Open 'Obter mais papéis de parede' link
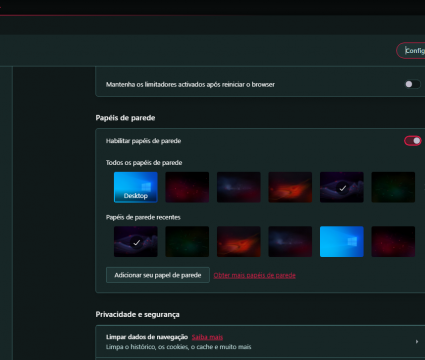 [x=254, y=275]
